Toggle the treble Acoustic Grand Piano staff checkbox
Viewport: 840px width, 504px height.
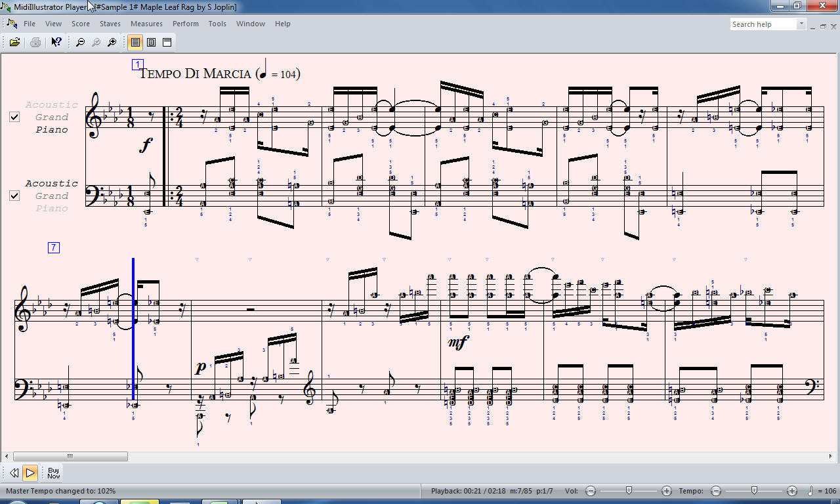[14, 117]
